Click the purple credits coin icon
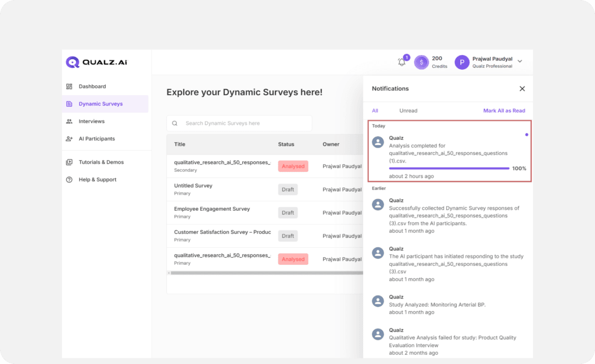 [421, 62]
